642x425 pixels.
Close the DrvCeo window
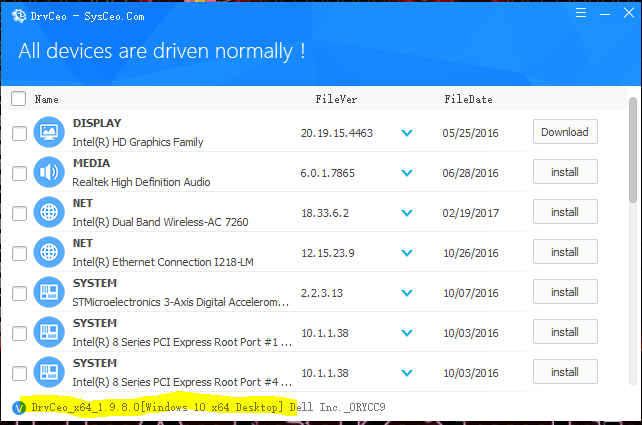click(x=629, y=13)
